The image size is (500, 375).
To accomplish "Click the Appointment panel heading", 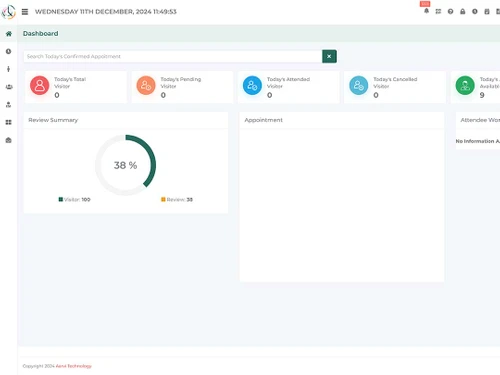I will click(x=263, y=120).
